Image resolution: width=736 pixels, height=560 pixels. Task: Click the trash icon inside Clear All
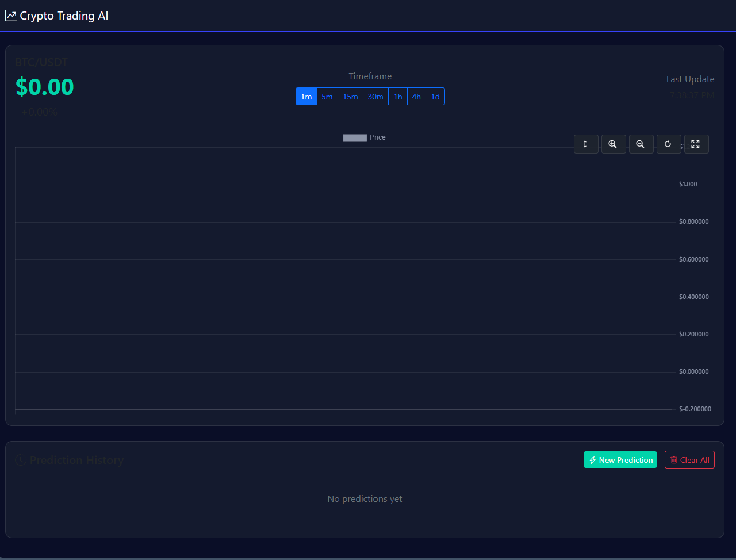click(x=674, y=459)
